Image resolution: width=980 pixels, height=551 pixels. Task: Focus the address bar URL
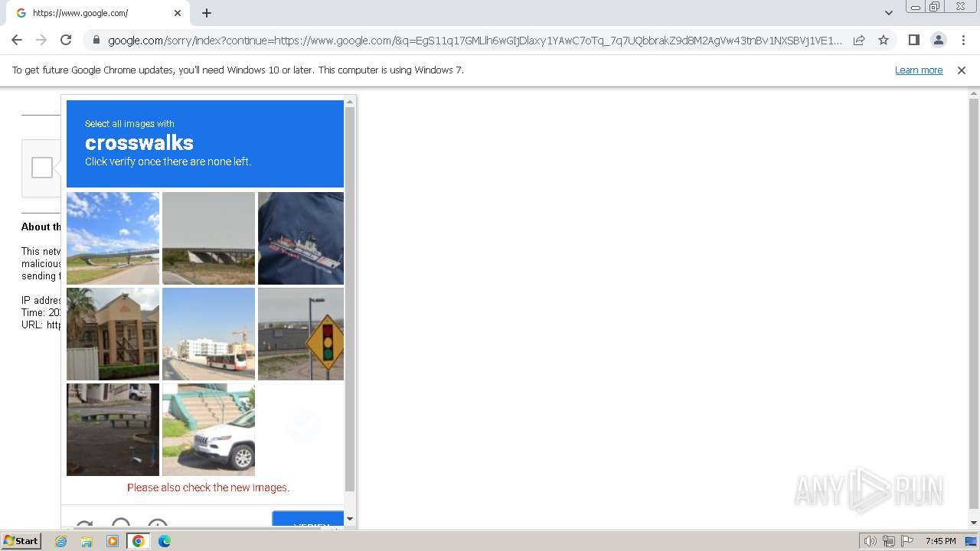[x=475, y=41]
